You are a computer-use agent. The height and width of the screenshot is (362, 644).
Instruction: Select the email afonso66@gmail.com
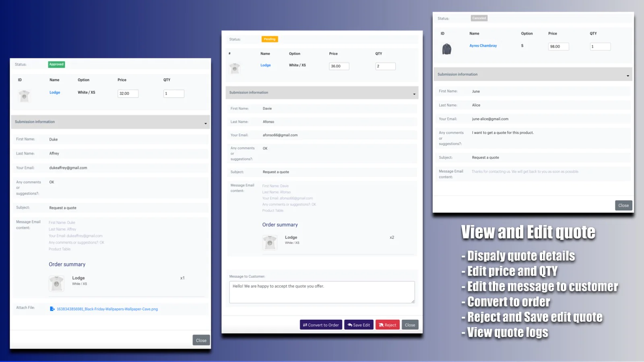(x=280, y=135)
